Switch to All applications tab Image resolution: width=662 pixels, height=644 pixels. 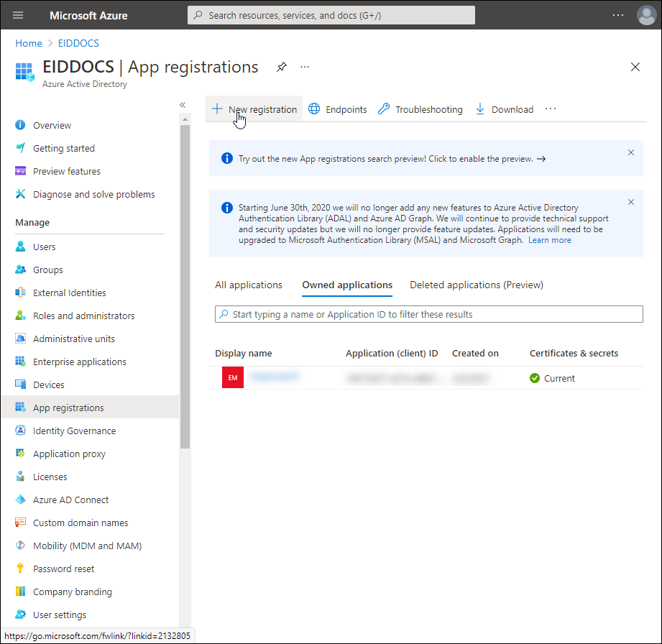tap(249, 285)
